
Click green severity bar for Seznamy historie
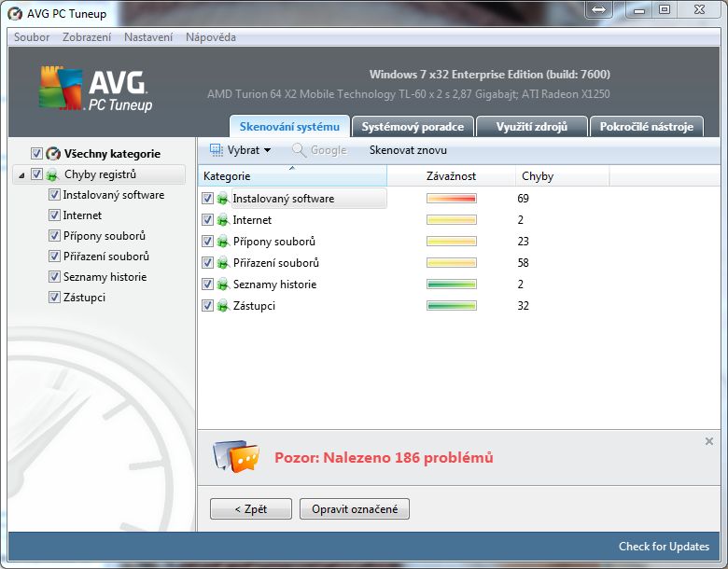pos(452,284)
